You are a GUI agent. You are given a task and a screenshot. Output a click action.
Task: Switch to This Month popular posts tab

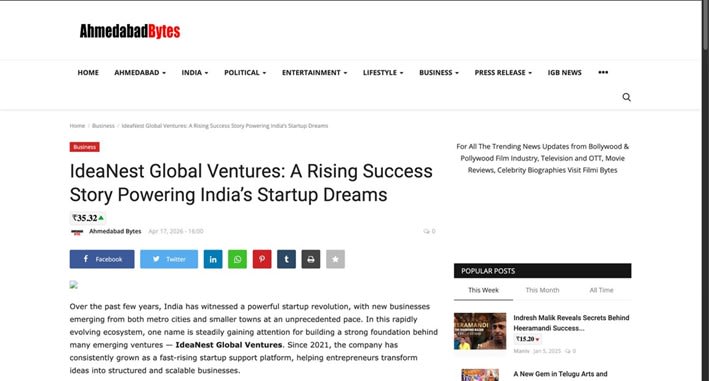[x=542, y=290]
